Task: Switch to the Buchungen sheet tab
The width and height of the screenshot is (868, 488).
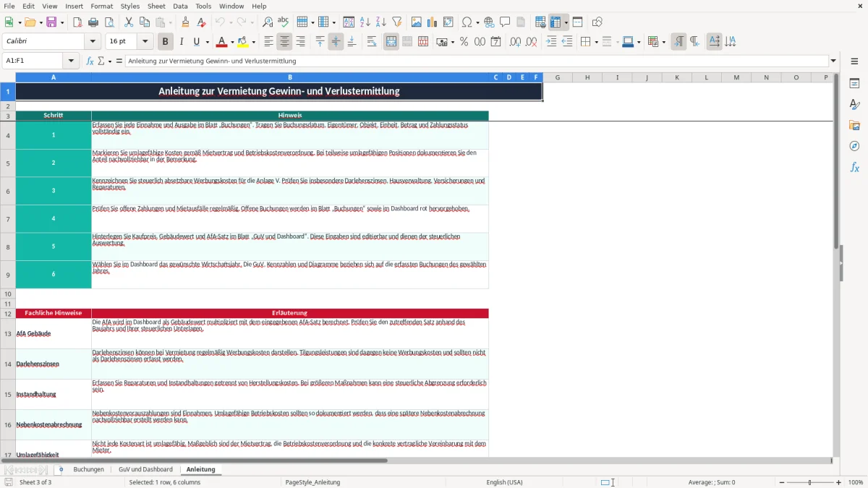Action: coord(88,469)
